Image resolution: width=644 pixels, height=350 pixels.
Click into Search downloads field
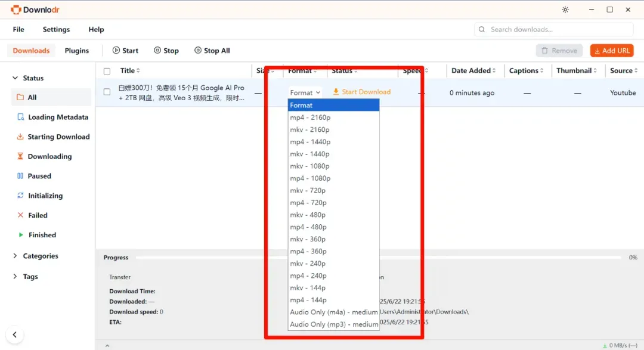point(553,29)
